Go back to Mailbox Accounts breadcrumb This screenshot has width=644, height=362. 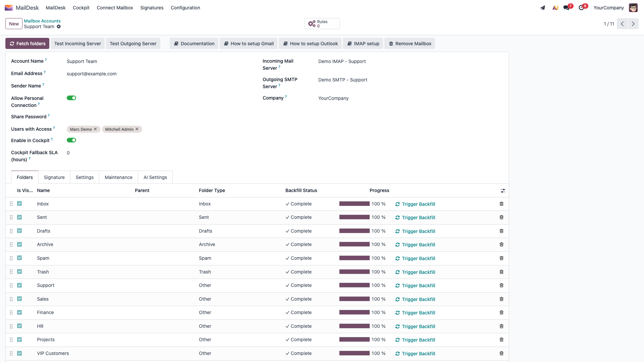coord(42,21)
